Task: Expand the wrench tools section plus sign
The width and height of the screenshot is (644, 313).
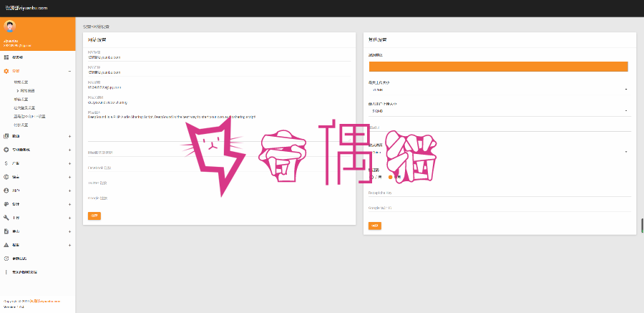Action: pyautogui.click(x=69, y=218)
